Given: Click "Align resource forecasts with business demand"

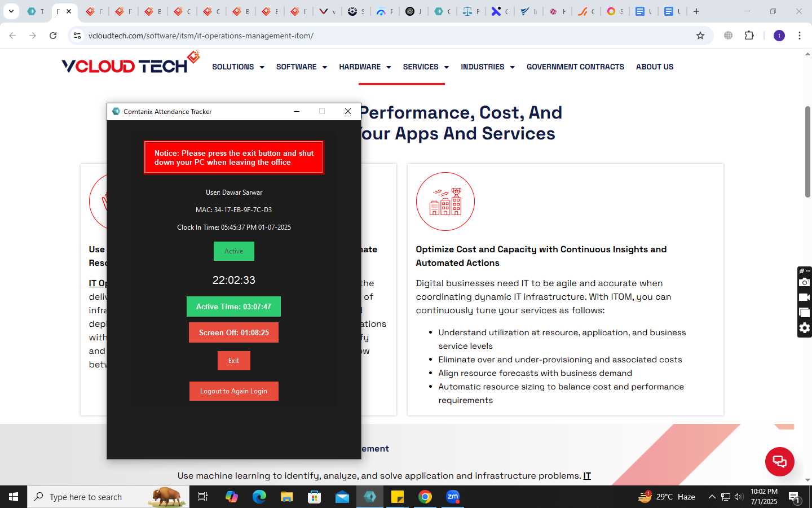Looking at the screenshot, I should (535, 373).
